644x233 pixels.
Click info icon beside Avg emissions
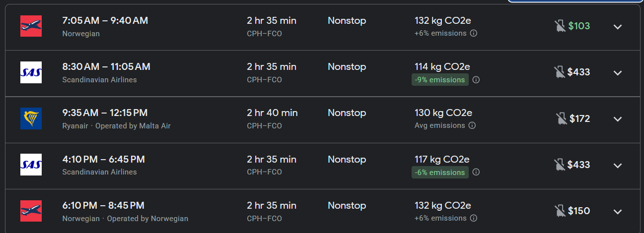(472, 125)
